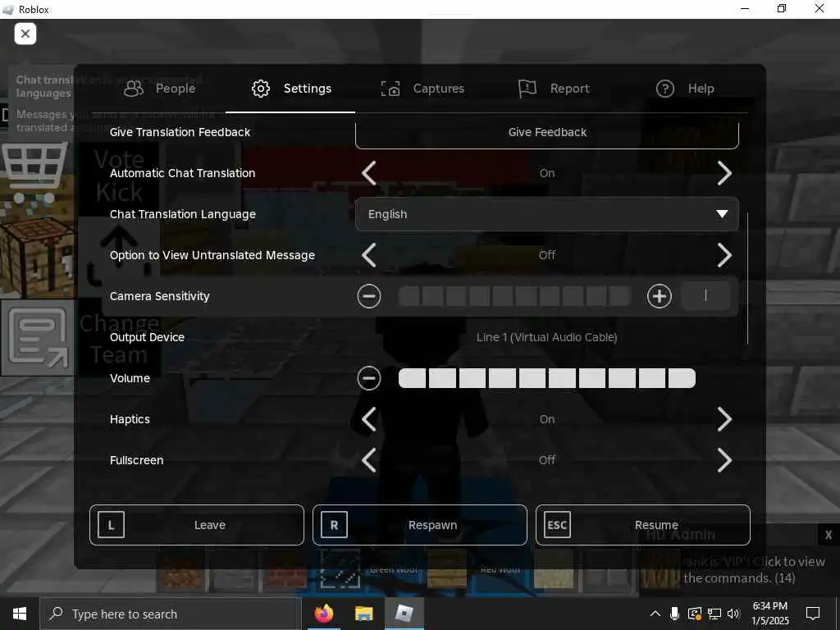This screenshot has height=630, width=840.
Task: Open the Captures tab
Action: tap(422, 89)
